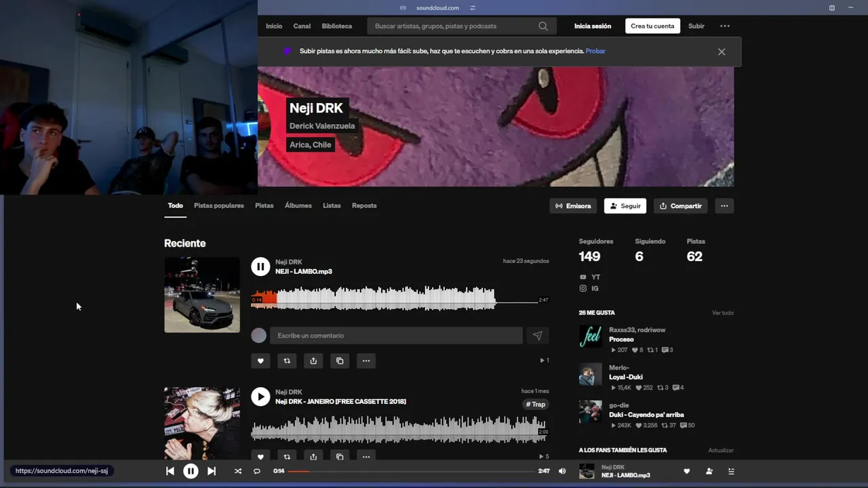Send the comment with arrow button
The width and height of the screenshot is (868, 488).
538,335
